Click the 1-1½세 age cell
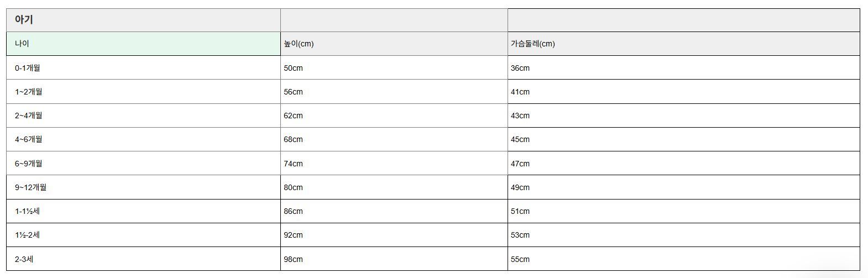The height and width of the screenshot is (278, 868). coord(143,211)
